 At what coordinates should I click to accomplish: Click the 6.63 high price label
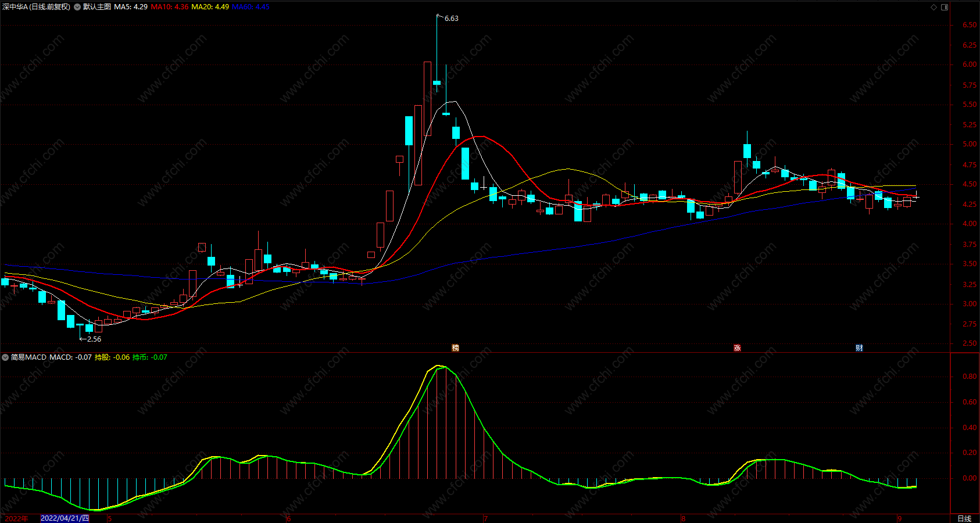tap(451, 19)
